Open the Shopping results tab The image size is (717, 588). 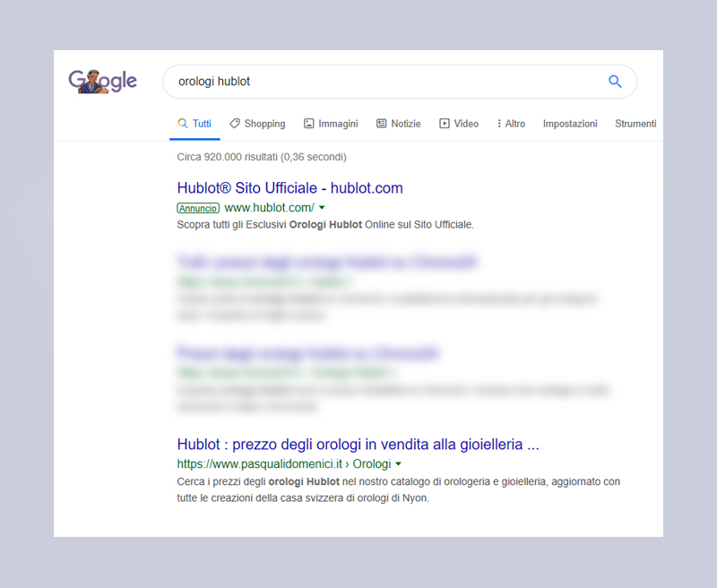(256, 124)
